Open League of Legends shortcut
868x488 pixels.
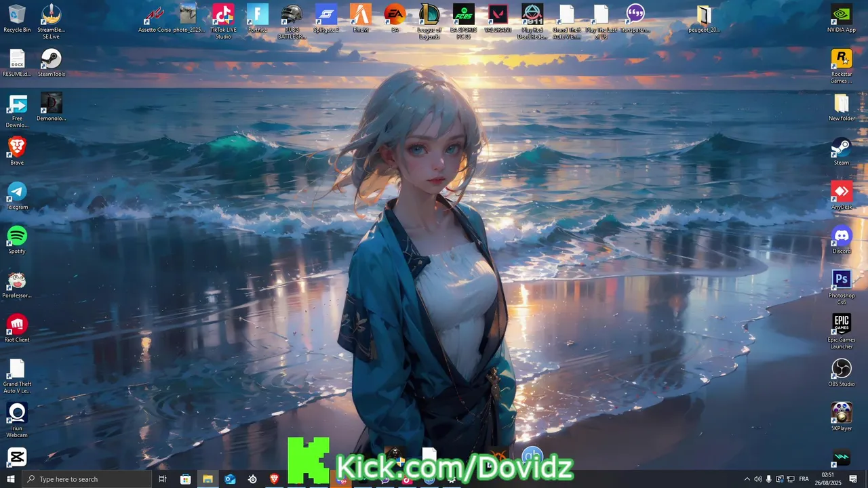tap(429, 21)
